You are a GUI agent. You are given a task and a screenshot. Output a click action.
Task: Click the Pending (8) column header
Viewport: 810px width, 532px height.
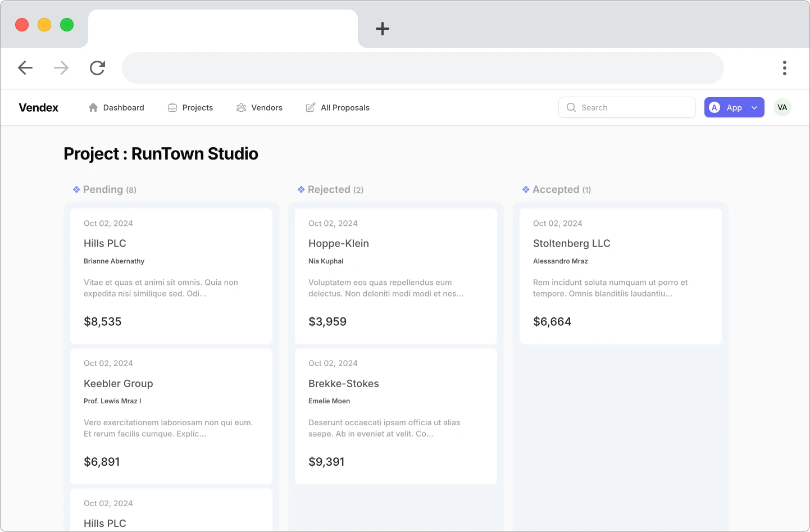pos(104,190)
